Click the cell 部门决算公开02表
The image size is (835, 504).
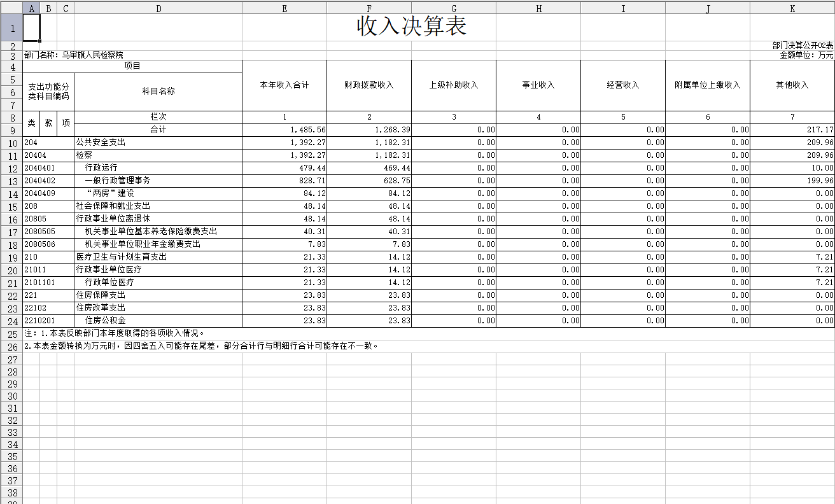803,46
